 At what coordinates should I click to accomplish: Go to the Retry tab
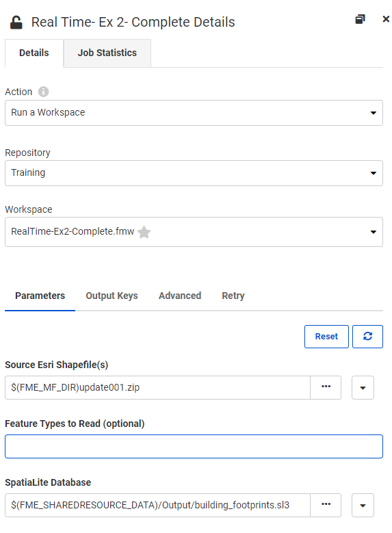tap(233, 296)
